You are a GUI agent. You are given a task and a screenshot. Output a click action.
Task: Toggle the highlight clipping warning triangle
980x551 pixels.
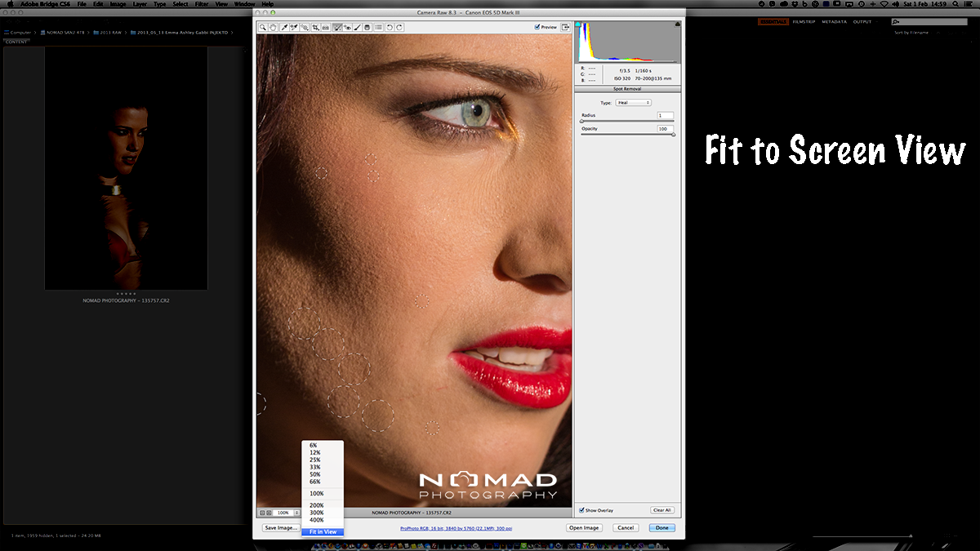[677, 25]
